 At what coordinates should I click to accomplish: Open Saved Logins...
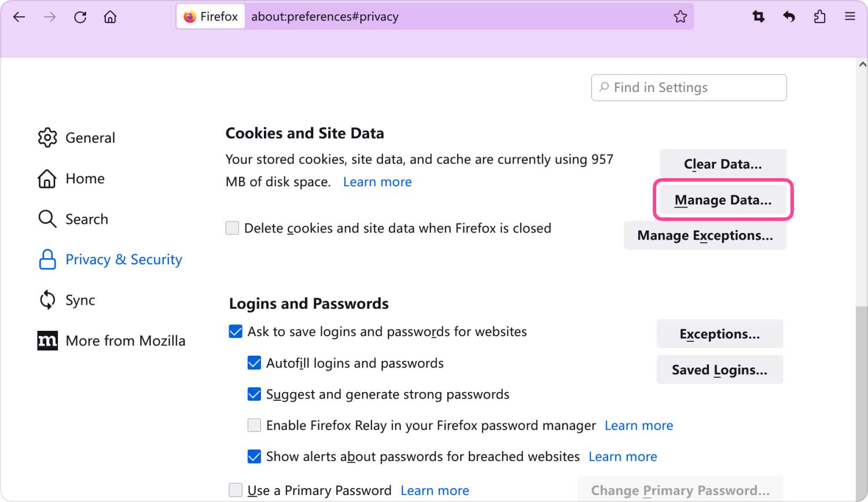719,370
